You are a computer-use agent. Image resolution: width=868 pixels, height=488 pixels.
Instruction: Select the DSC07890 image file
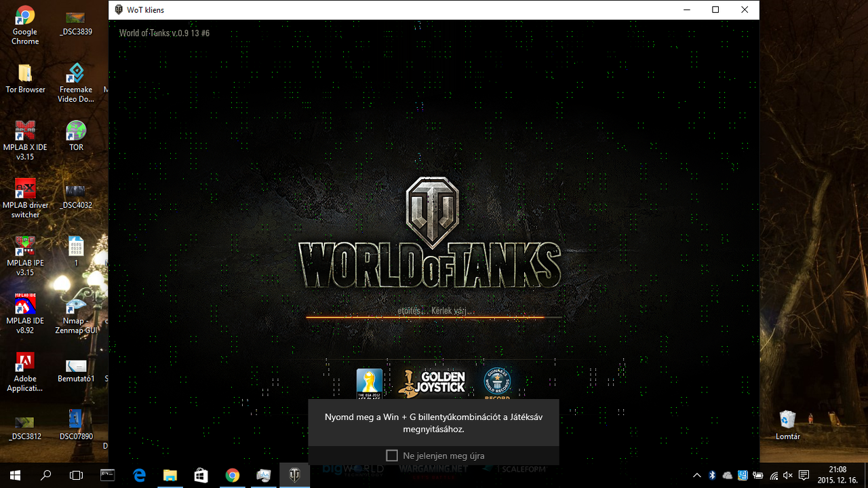click(x=76, y=426)
